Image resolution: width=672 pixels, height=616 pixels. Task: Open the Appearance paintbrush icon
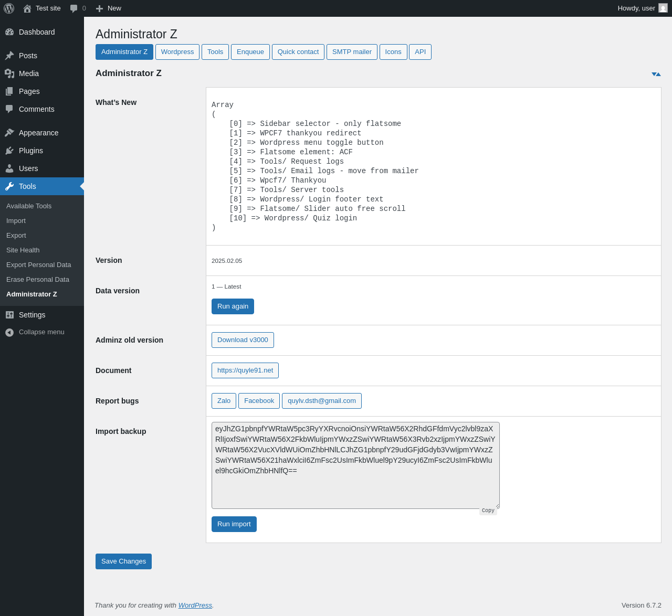point(9,133)
